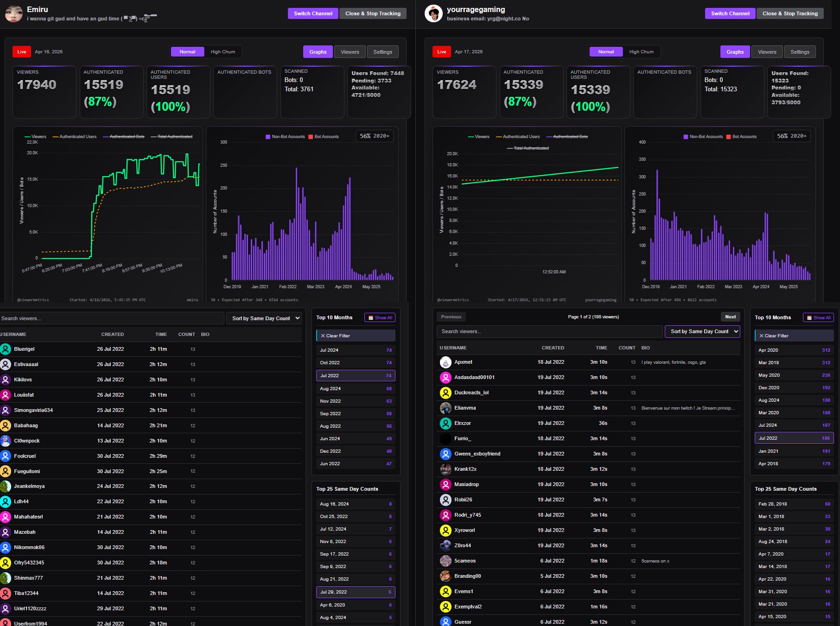Click Bluerigel's teal avatar icon
This screenshot has height=626, width=840.
6,349
